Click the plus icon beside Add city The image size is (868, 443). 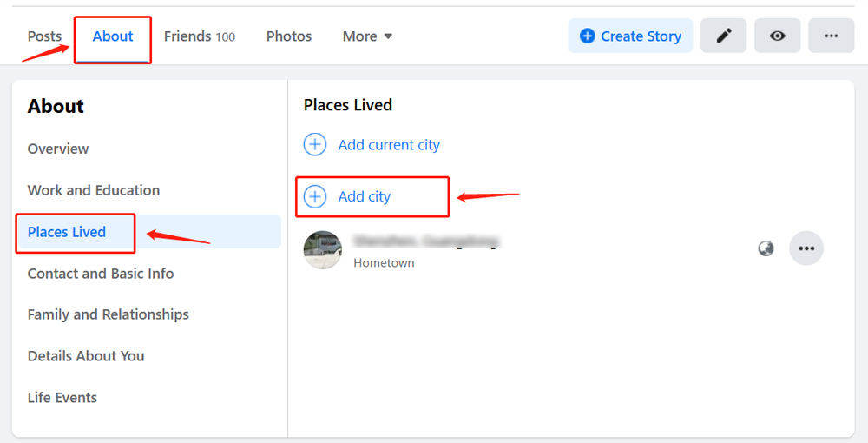point(315,196)
